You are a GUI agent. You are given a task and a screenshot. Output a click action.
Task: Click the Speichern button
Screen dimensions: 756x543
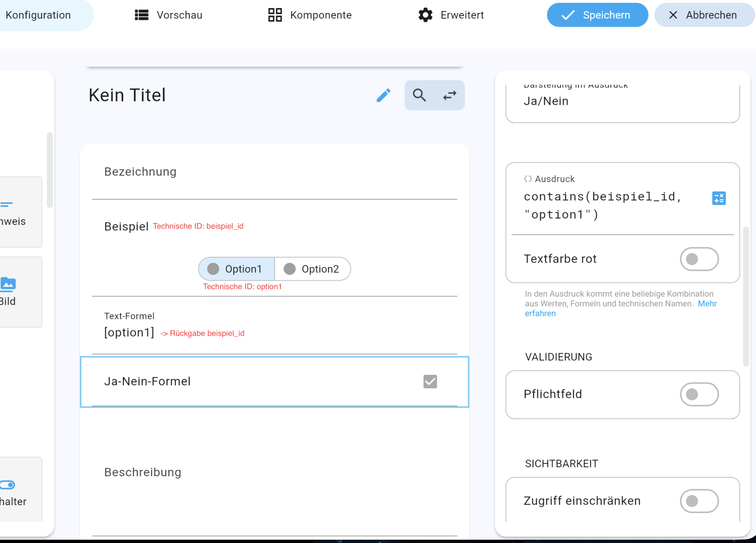pos(597,15)
